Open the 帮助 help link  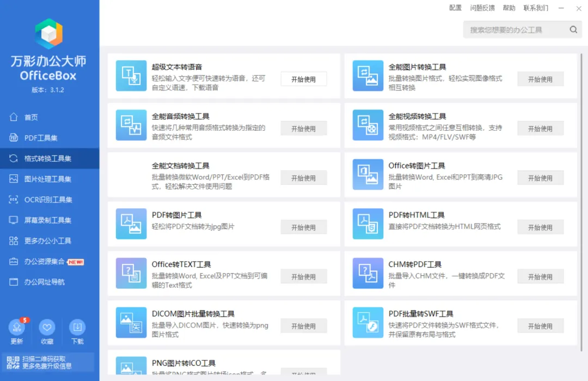point(509,8)
